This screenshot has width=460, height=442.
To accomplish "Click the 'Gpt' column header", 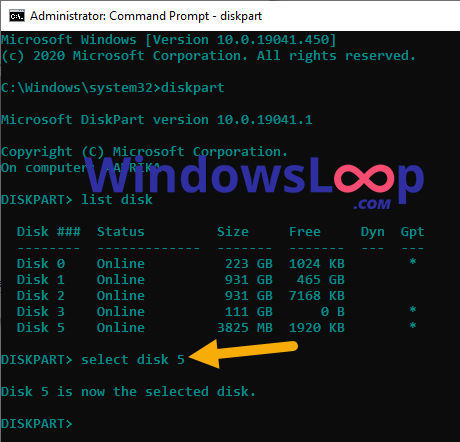I will point(412,232).
